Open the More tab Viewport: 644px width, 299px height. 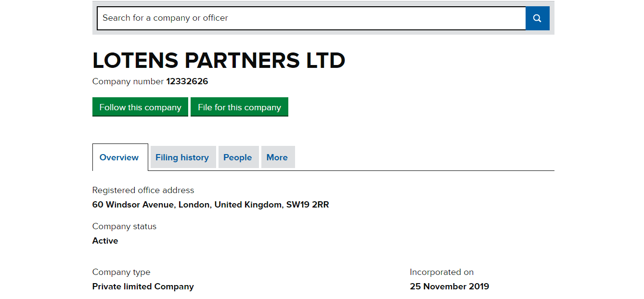(x=277, y=157)
